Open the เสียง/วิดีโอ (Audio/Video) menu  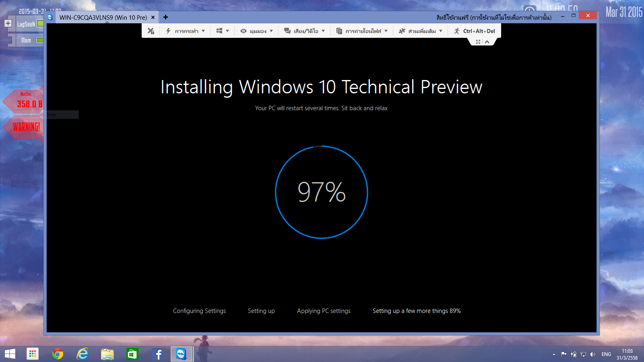tap(304, 31)
